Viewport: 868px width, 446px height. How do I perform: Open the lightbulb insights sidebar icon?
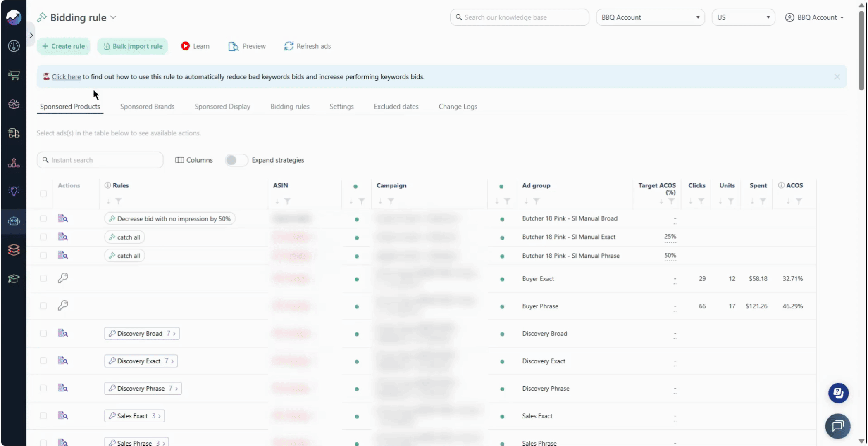[x=14, y=191]
